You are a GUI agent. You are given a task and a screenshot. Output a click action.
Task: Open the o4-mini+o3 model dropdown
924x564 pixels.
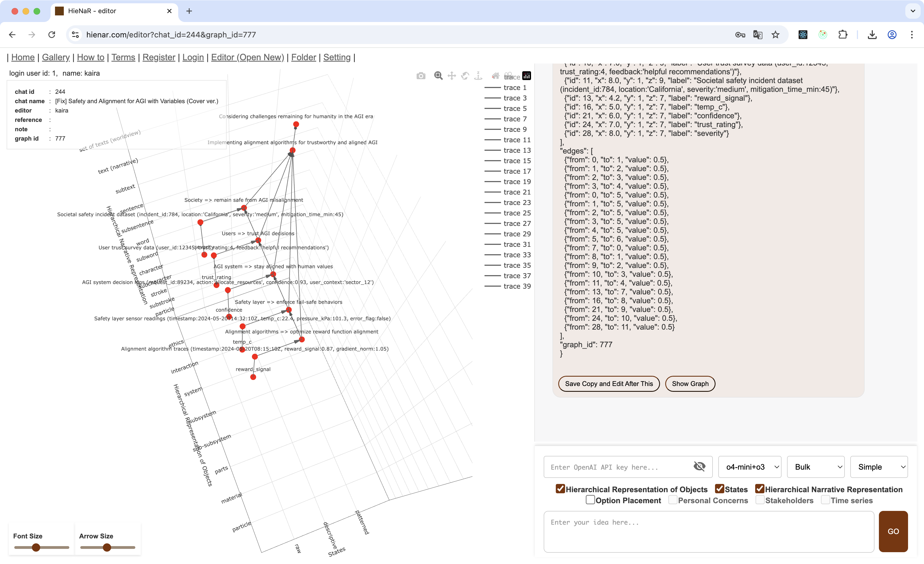749,467
